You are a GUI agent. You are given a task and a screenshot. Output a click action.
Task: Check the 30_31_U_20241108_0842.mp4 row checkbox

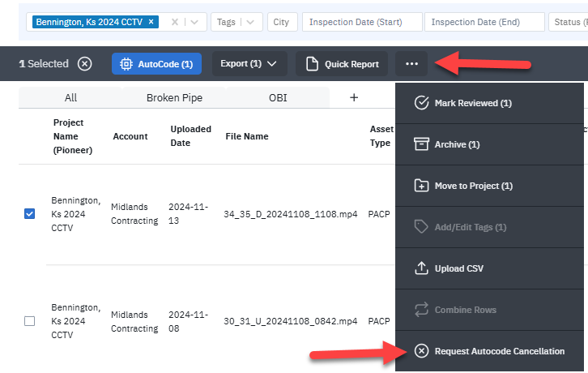[x=30, y=321]
